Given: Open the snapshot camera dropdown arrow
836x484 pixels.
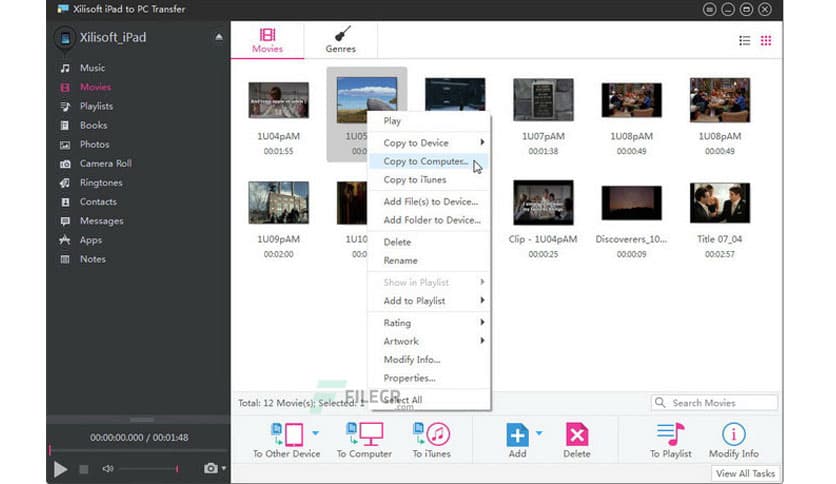Looking at the screenshot, I should 223,468.
